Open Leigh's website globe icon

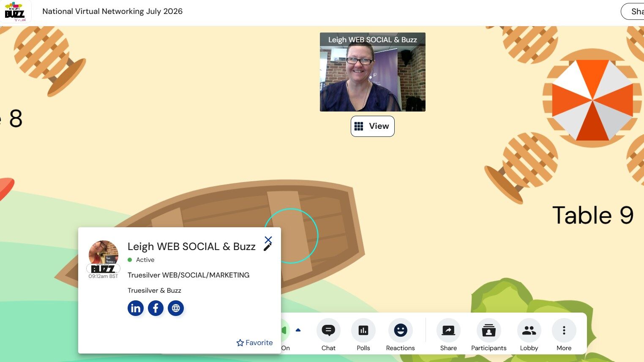pos(176,308)
